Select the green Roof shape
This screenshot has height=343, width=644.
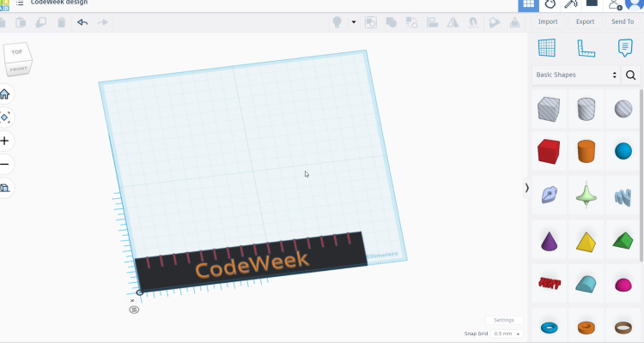(x=623, y=240)
